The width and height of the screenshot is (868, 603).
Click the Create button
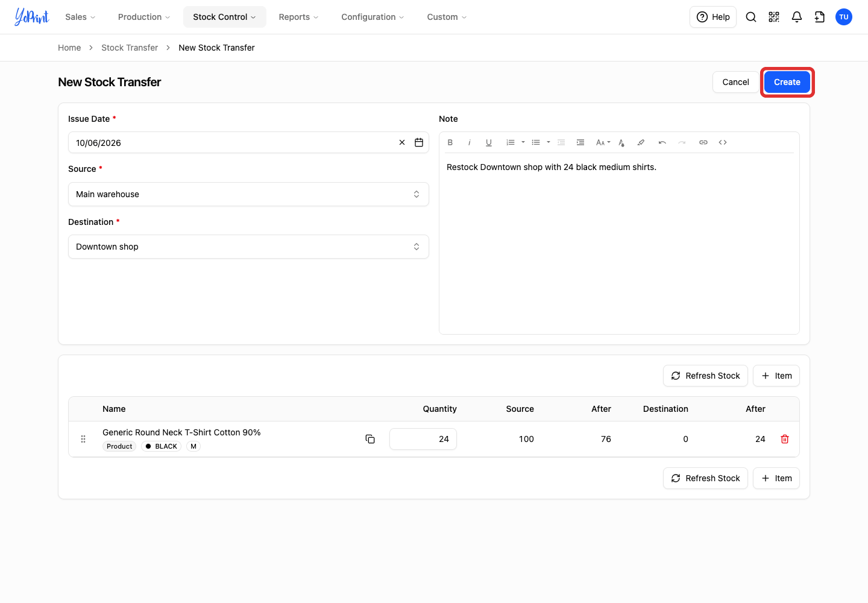click(x=787, y=82)
